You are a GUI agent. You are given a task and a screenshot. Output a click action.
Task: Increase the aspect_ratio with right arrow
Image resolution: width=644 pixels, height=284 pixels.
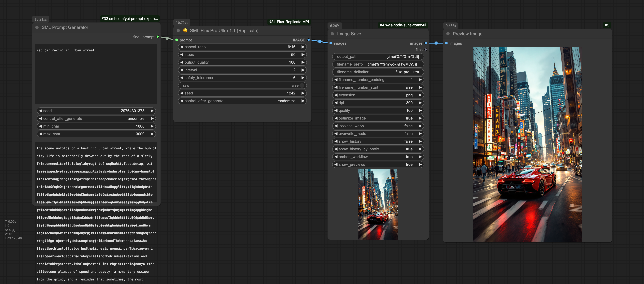[303, 47]
